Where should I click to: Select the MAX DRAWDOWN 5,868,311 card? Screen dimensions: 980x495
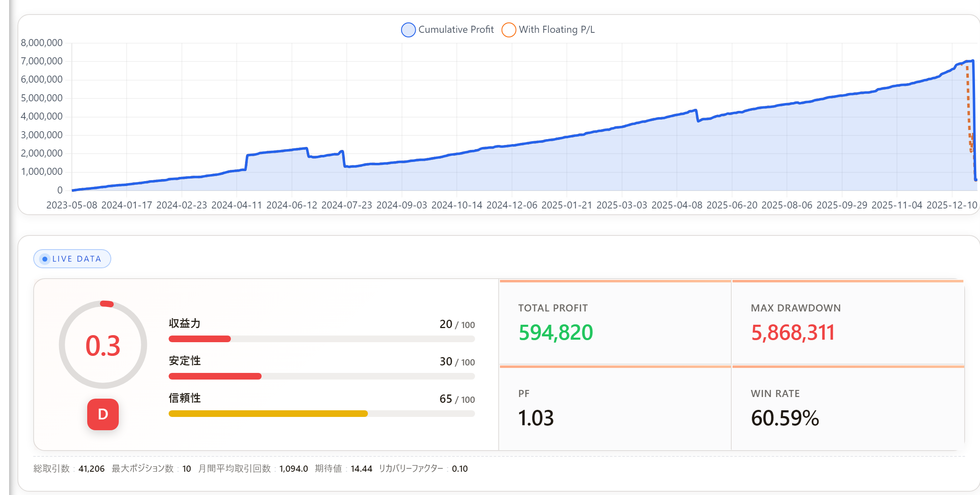848,322
